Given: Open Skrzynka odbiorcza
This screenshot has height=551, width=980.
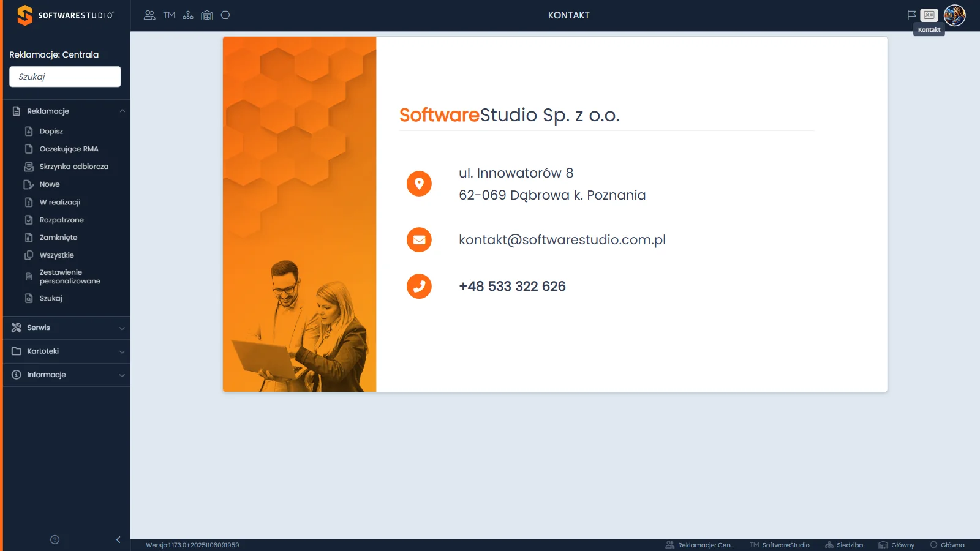Looking at the screenshot, I should [74, 167].
